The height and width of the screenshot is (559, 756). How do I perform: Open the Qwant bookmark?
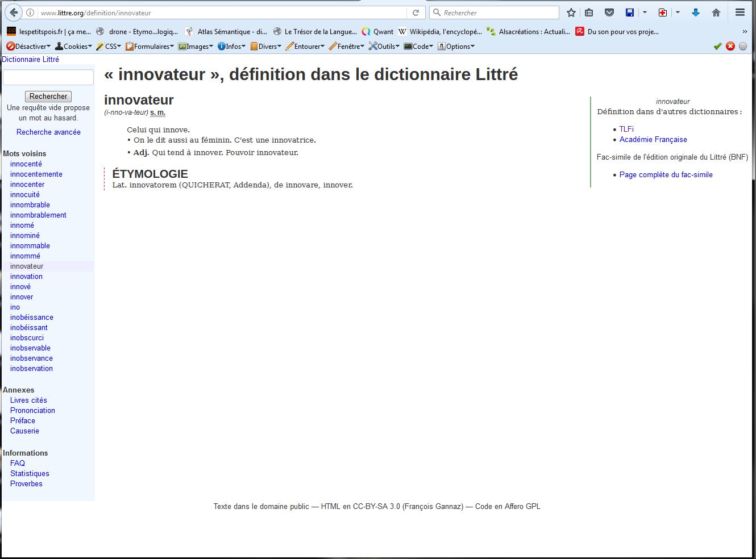pyautogui.click(x=378, y=32)
